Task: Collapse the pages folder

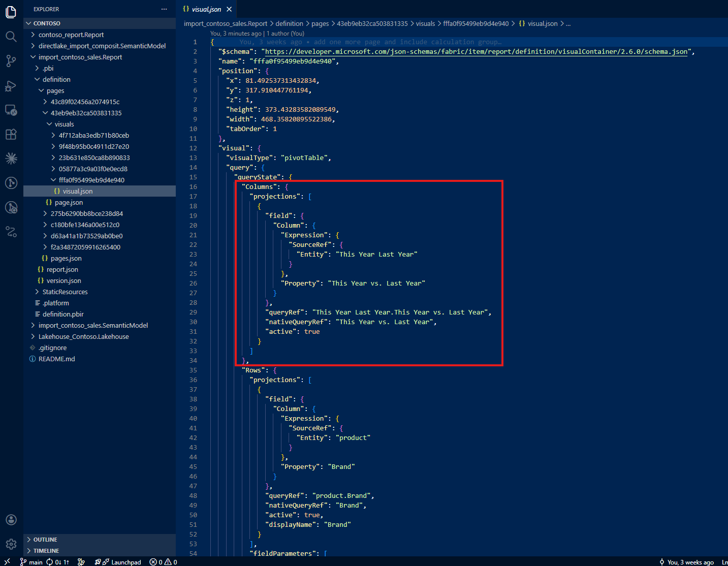Action: [99, 90]
